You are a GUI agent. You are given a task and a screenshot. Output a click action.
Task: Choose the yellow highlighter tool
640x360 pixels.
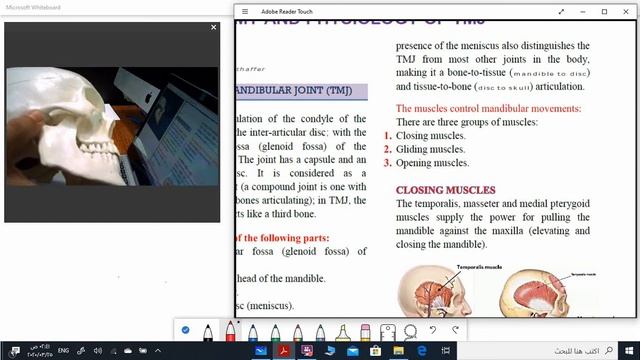(343, 332)
